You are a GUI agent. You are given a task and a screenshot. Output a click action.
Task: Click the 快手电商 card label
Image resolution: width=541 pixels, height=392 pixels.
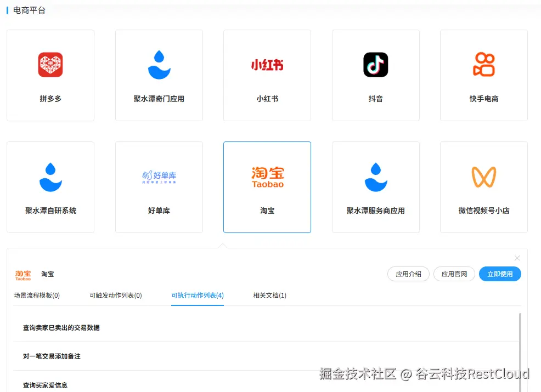[x=484, y=99]
